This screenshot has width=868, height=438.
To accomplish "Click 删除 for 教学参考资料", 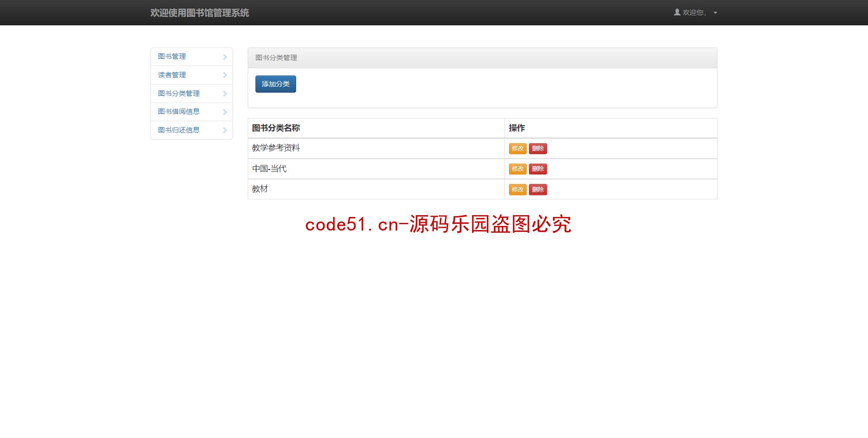I will pos(538,149).
